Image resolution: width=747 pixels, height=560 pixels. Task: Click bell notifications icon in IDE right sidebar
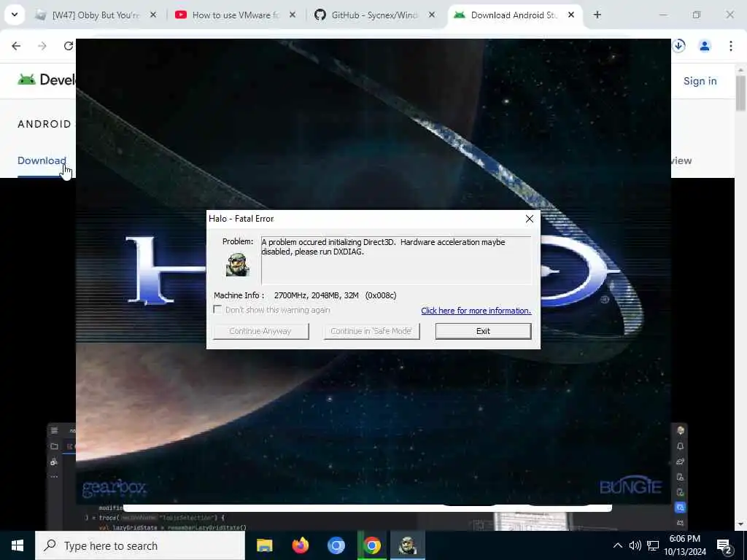681,446
